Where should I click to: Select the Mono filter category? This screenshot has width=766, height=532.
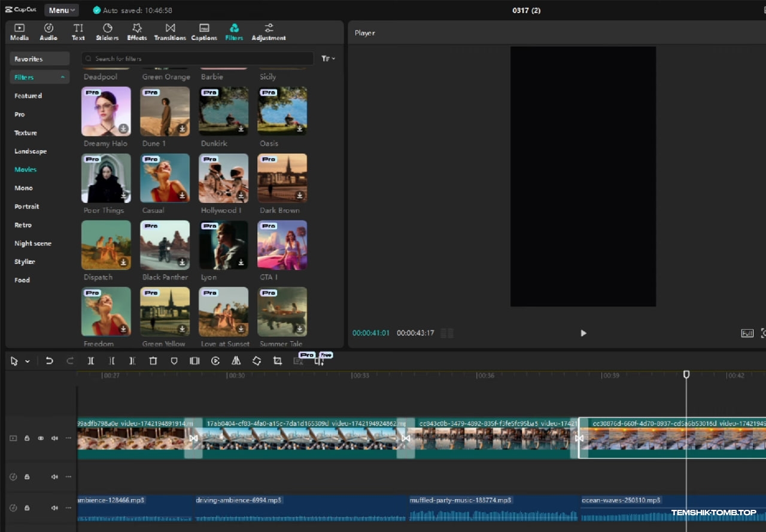[23, 188]
